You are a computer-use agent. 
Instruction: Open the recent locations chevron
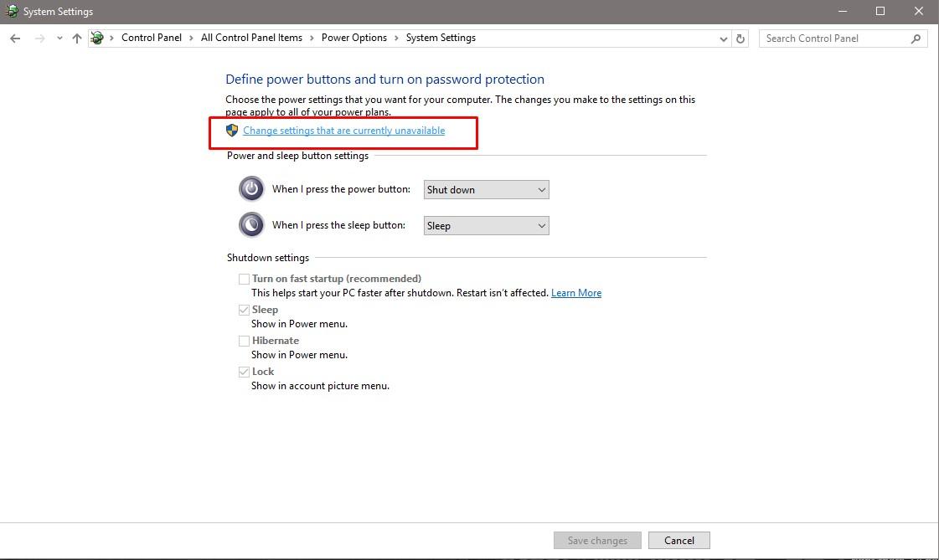tap(59, 39)
